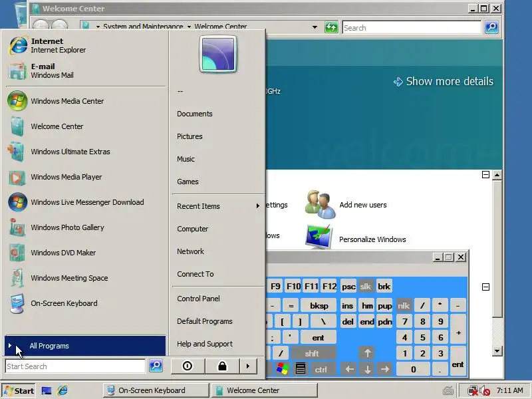Click refresh button in address bar

click(x=331, y=27)
